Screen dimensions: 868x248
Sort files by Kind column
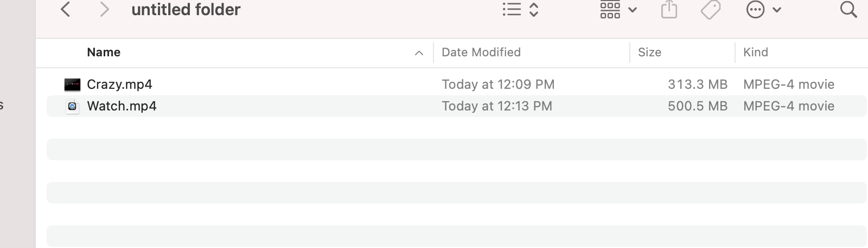click(x=755, y=53)
